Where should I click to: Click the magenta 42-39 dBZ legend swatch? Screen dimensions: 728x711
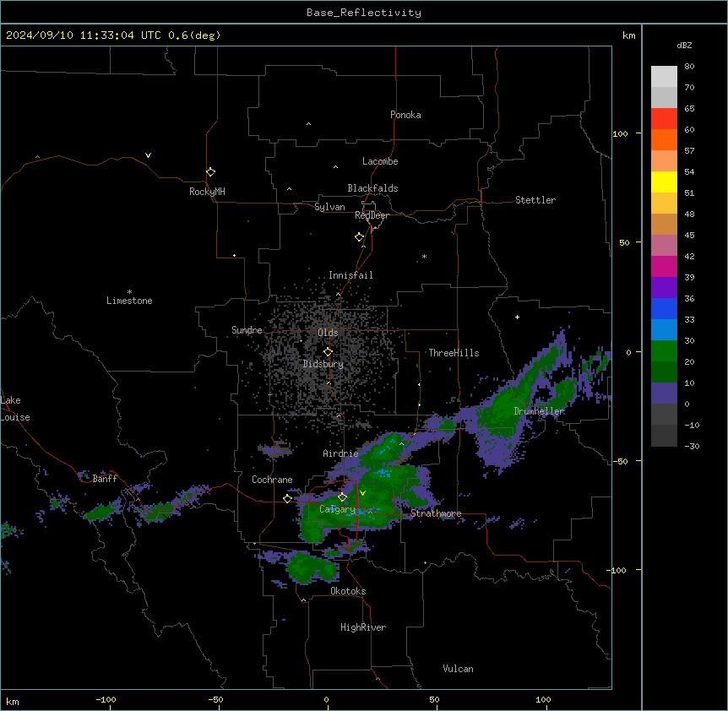(664, 266)
